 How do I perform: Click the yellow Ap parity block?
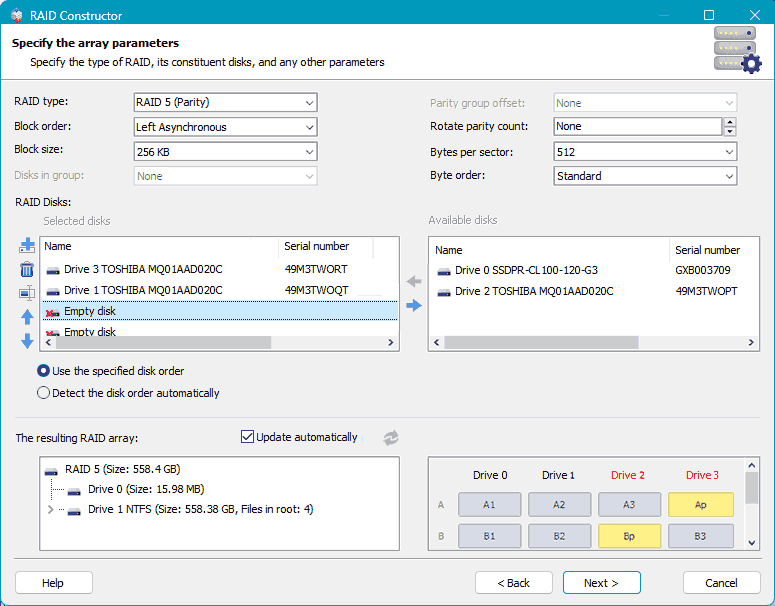click(701, 505)
